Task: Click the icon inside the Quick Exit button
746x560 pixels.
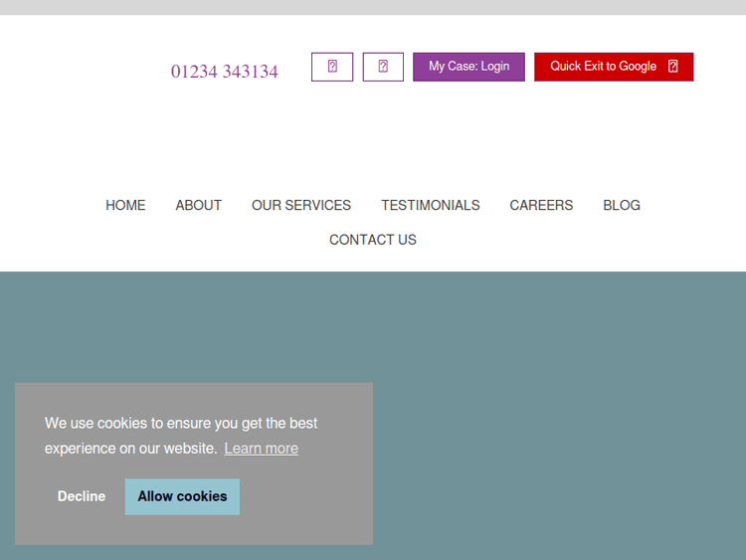Action: click(673, 67)
